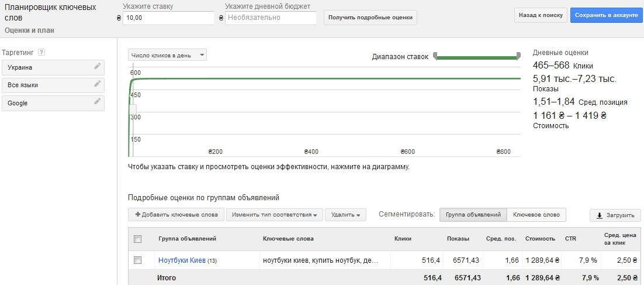Click Сохранить в аккаунте button
This screenshot has width=644, height=285.
click(x=606, y=15)
